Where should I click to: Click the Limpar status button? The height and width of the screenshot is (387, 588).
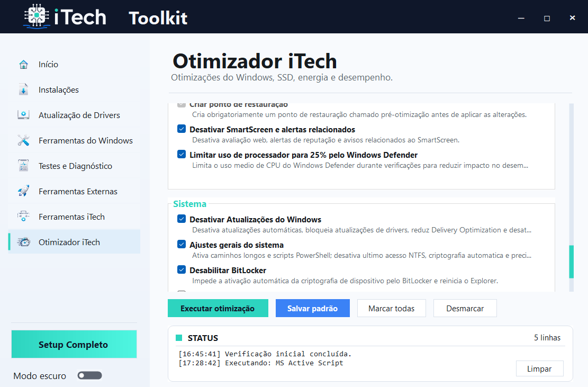pyautogui.click(x=540, y=368)
